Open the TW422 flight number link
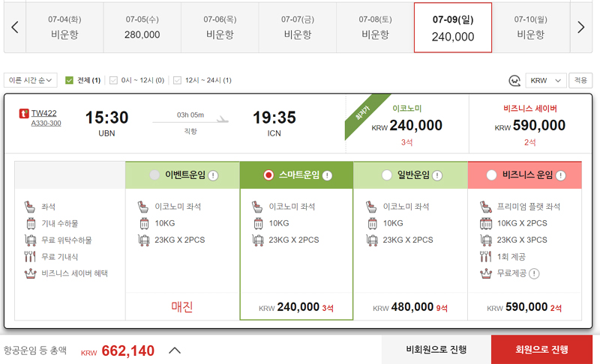 coord(43,113)
